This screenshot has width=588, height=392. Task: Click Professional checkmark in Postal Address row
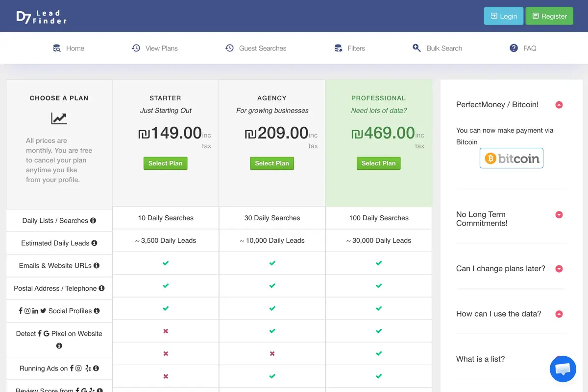pyautogui.click(x=379, y=286)
